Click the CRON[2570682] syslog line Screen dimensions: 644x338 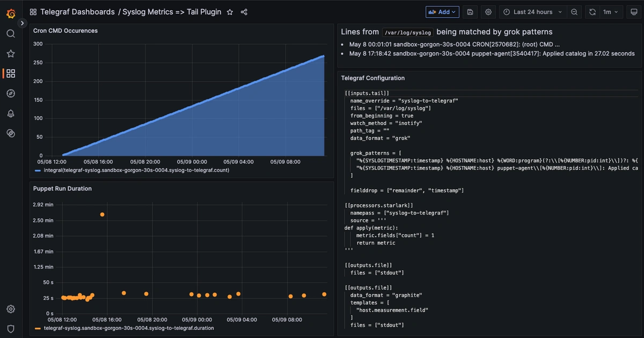(x=455, y=45)
